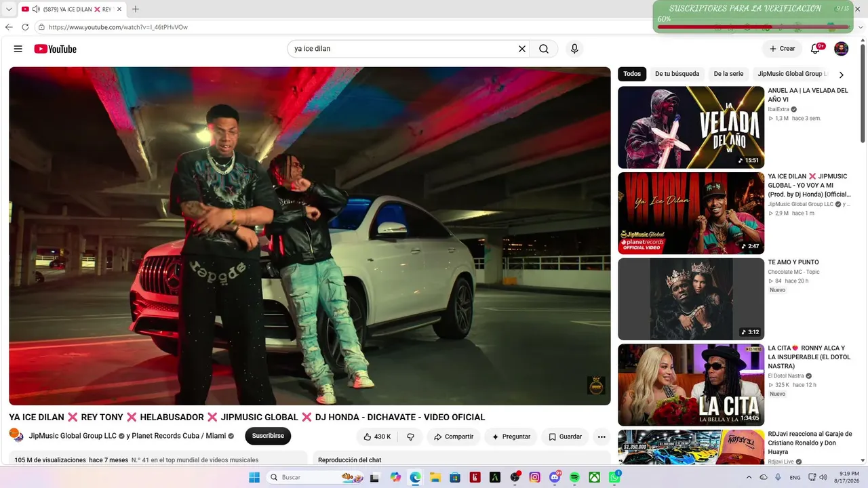This screenshot has height=488, width=868.
Task: Click the main video player
Action: coord(310,236)
